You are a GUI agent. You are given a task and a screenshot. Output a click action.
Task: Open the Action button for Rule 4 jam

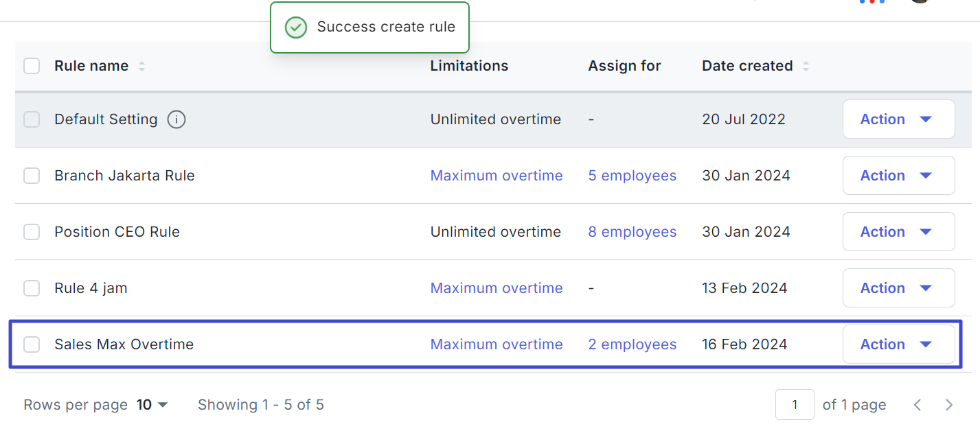point(898,288)
